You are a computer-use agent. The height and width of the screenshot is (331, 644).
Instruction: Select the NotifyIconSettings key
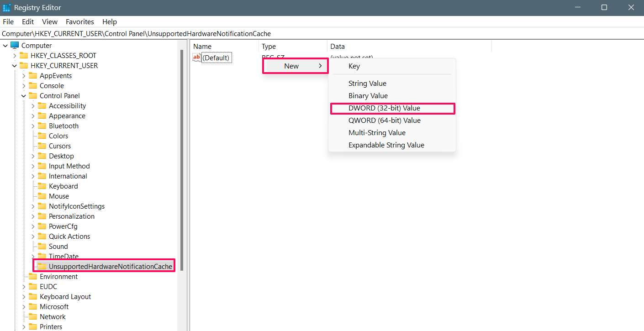(x=77, y=206)
